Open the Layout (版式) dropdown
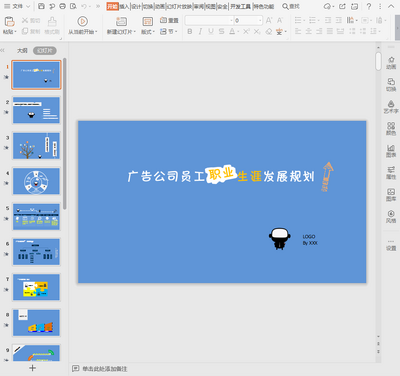Image resolution: width=400 pixels, height=376 pixels. [148, 32]
